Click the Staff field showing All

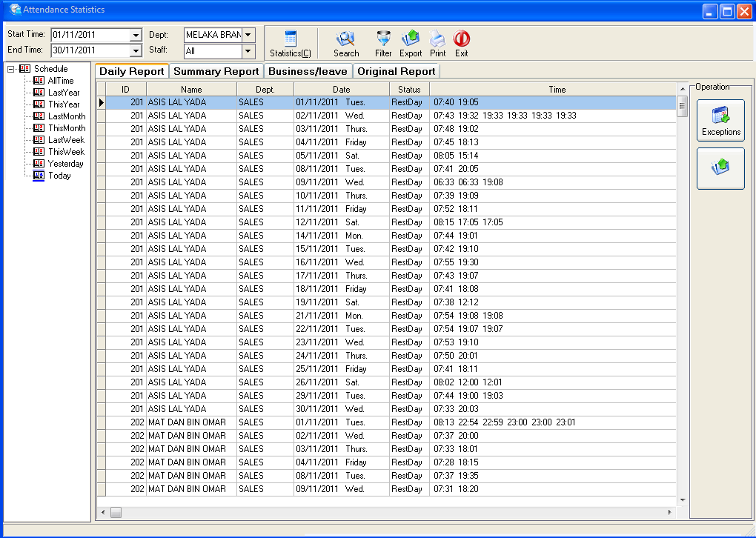(x=213, y=50)
